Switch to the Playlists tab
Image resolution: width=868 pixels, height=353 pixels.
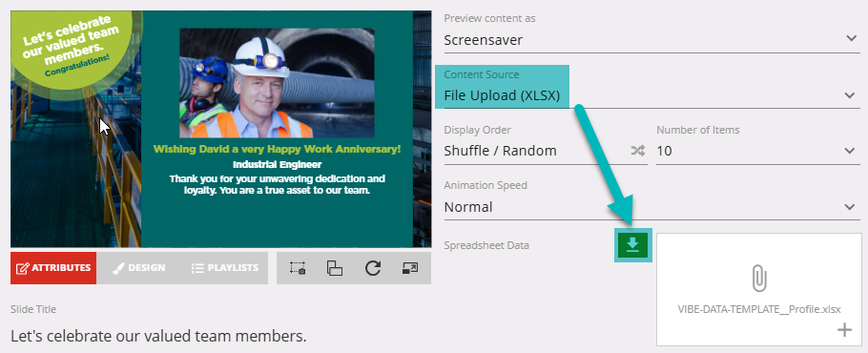tap(225, 268)
